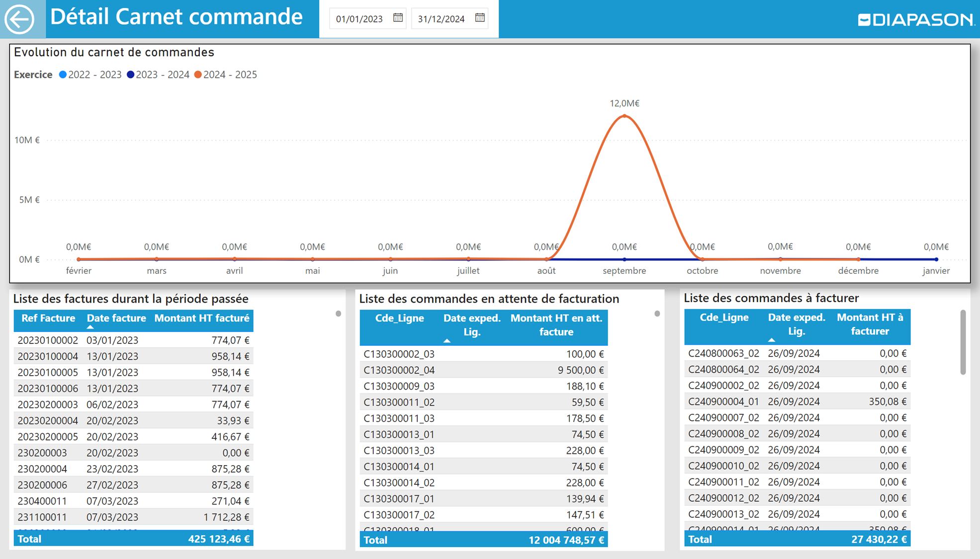Click the septembre axis label

pos(624,271)
